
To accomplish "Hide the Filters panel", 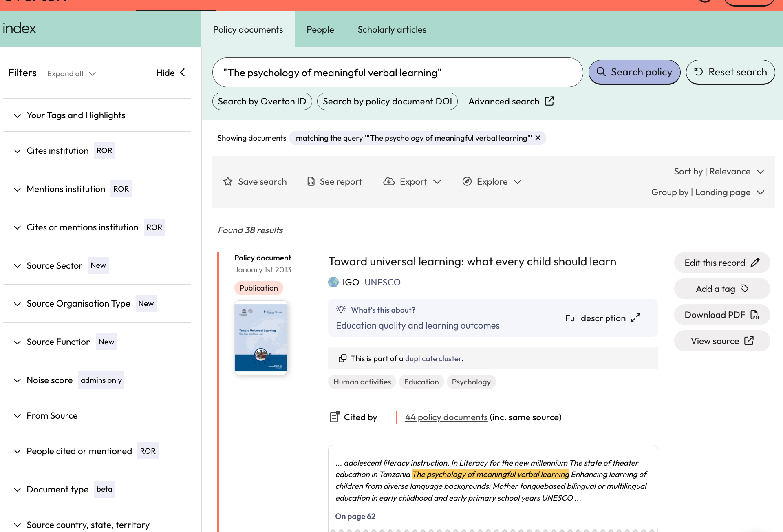I will pos(170,73).
